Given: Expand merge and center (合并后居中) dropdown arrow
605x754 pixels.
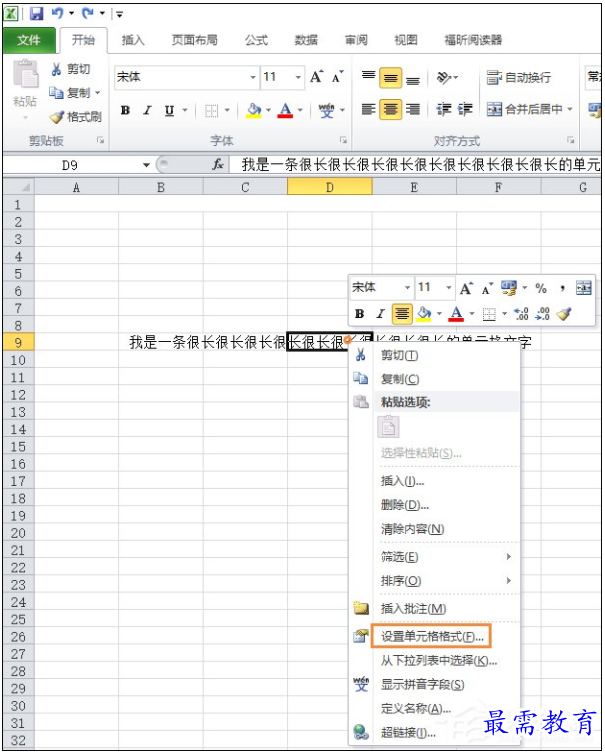Looking at the screenshot, I should pyautogui.click(x=570, y=109).
